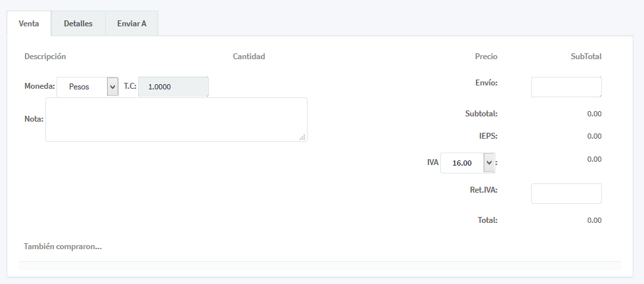This screenshot has height=284, width=644.
Task: Click the Nota text area resize grip
Action: (x=302, y=137)
